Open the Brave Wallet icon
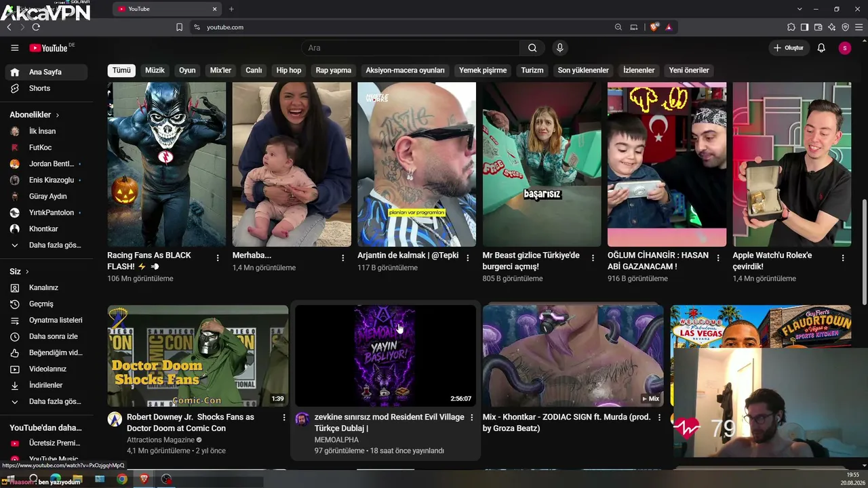868x488 pixels. [x=818, y=27]
